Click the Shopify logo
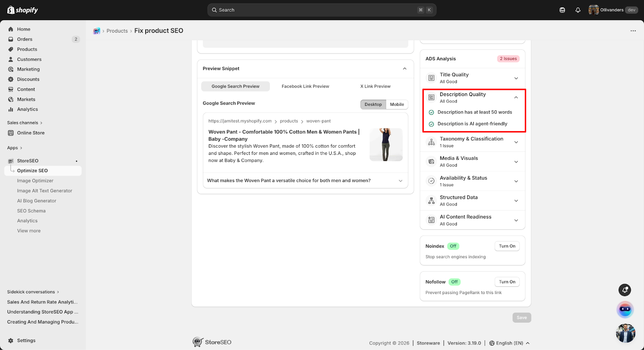This screenshot has width=644, height=350. [23, 10]
